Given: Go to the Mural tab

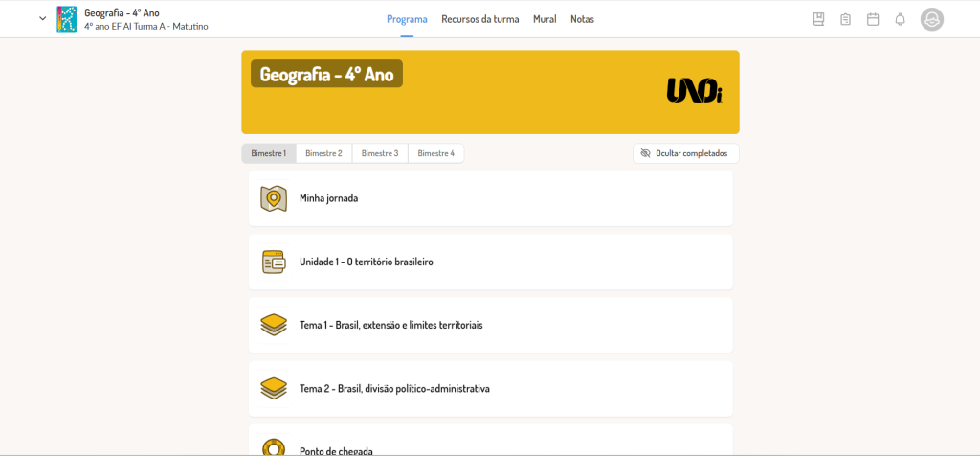Looking at the screenshot, I should (x=545, y=19).
